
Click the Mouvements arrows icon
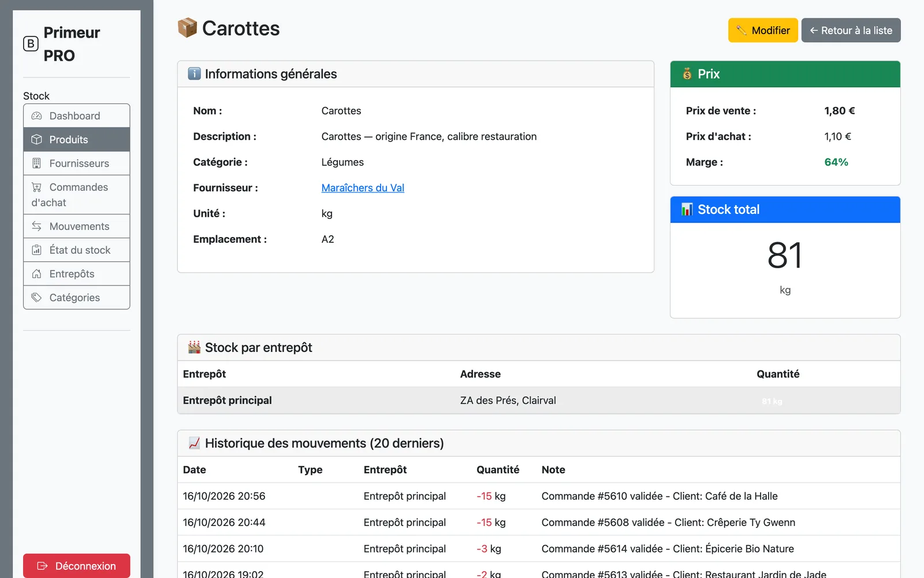click(36, 226)
